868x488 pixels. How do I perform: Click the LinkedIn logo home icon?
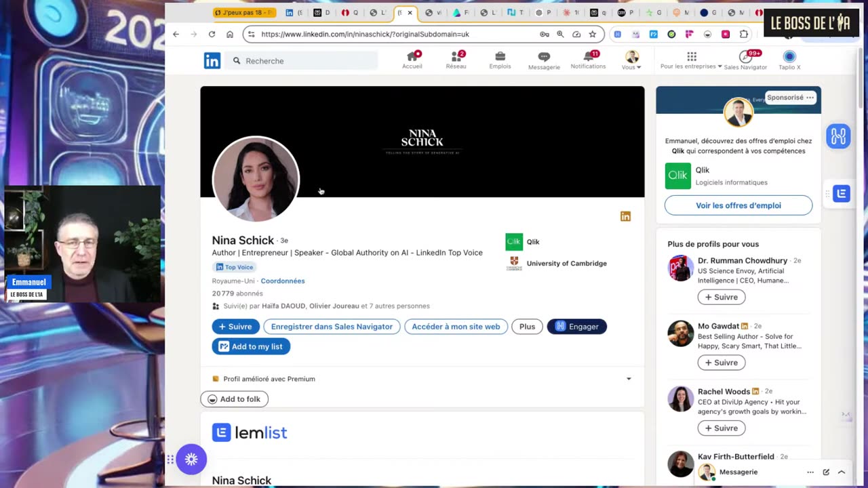[212, 60]
